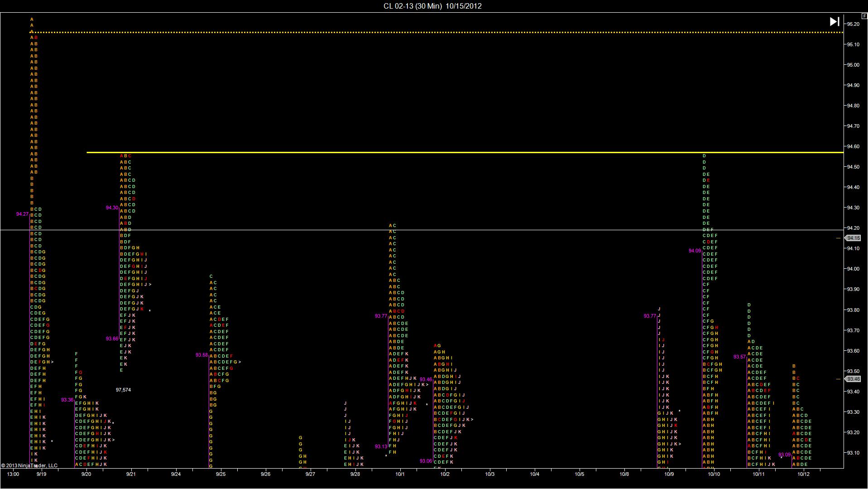Click the 9/28 date axis label

(355, 474)
